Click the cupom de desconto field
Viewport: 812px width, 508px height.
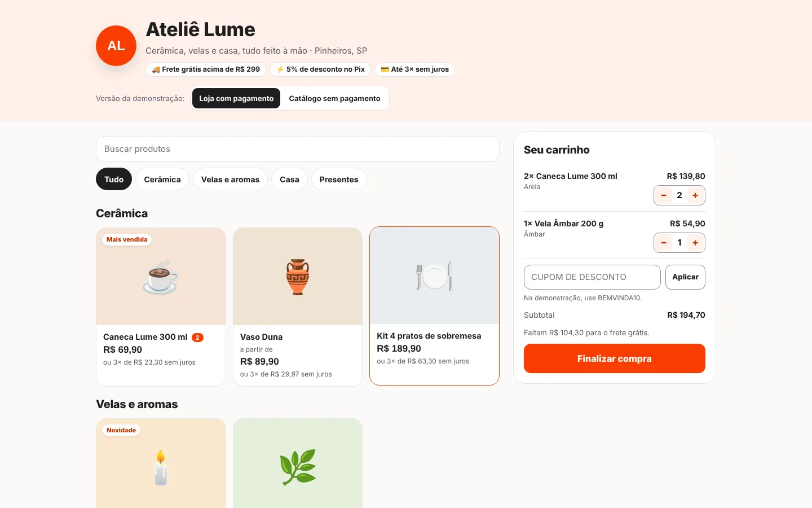[x=592, y=277]
